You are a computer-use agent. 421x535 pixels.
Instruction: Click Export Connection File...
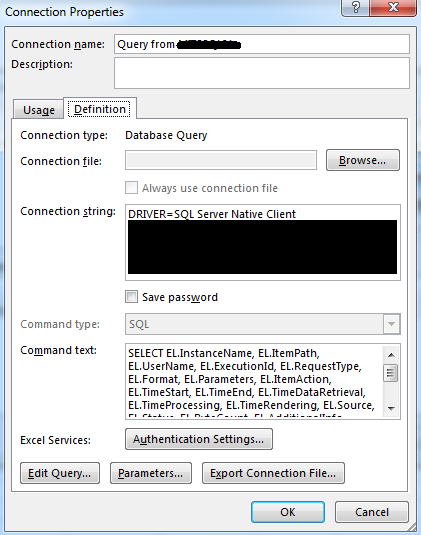[273, 473]
